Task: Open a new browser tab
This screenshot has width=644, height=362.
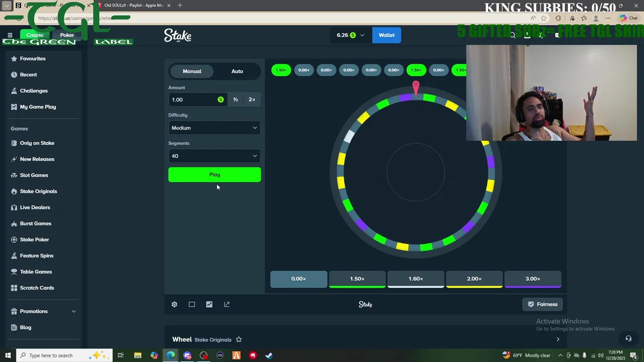Action: (180, 6)
